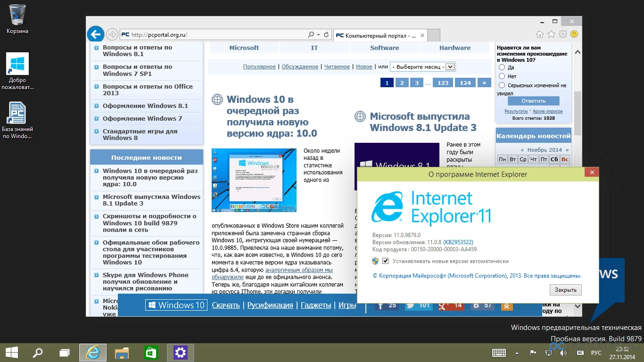Go to the next calendar month arrow

click(x=567, y=150)
